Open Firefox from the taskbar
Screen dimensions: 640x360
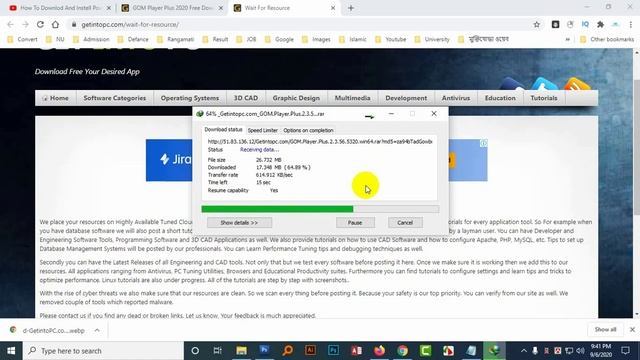pyautogui.click(x=379, y=351)
